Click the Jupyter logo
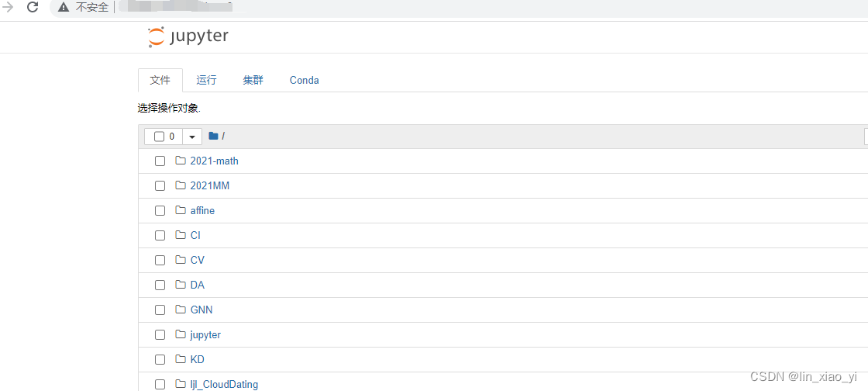Image resolution: width=868 pixels, height=391 pixels. (x=188, y=36)
